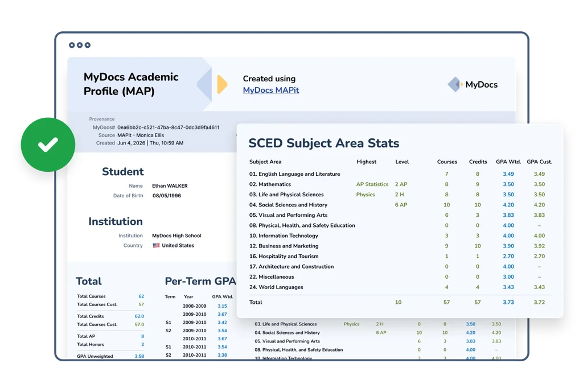Click the 6 AP level value in stats card
583x392 pixels.
click(x=401, y=205)
